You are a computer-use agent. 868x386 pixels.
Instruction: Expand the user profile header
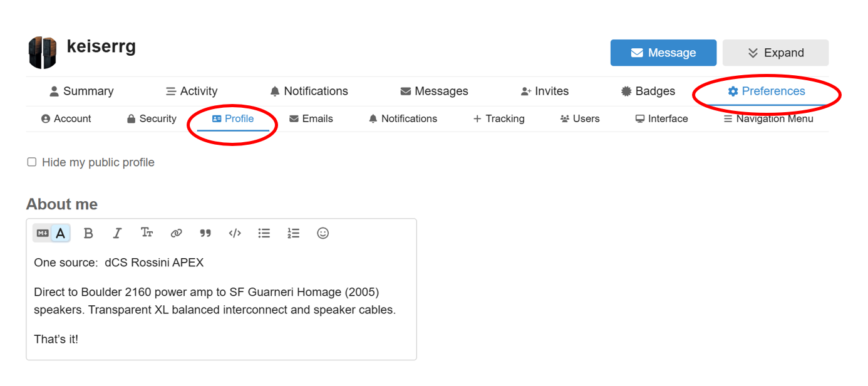pos(775,53)
